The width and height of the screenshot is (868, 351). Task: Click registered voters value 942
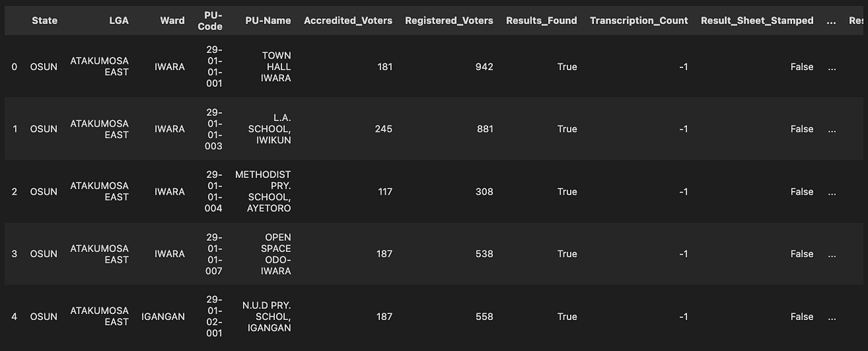484,67
